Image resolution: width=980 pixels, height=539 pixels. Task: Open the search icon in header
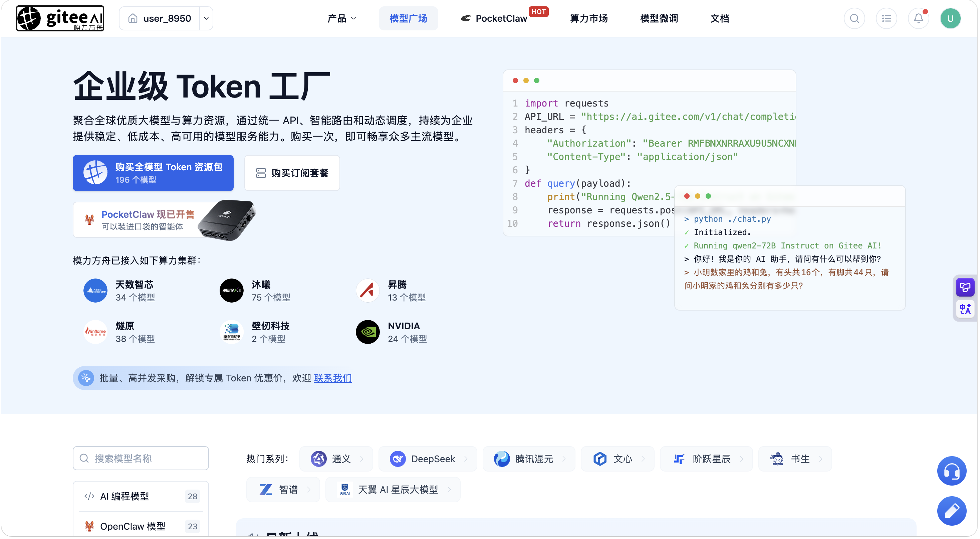[854, 18]
